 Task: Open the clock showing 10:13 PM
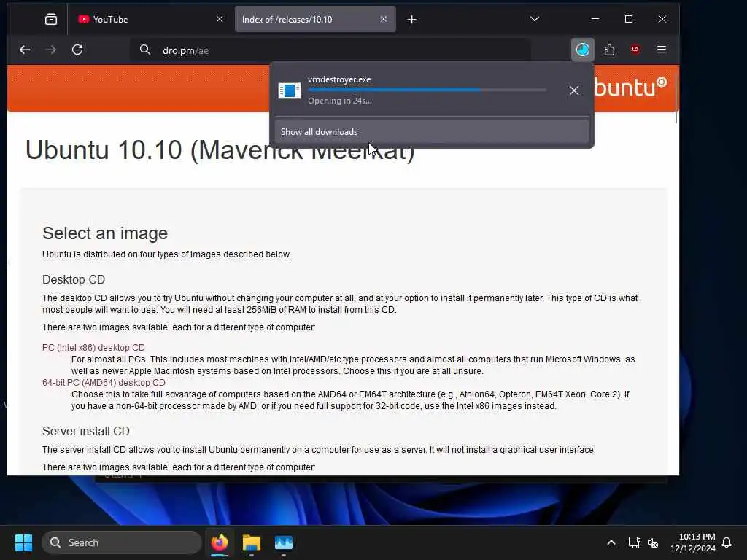693,542
